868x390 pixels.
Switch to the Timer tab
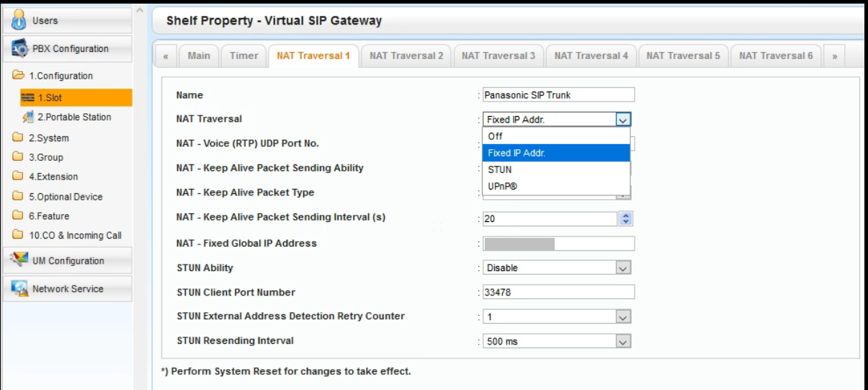pos(243,56)
